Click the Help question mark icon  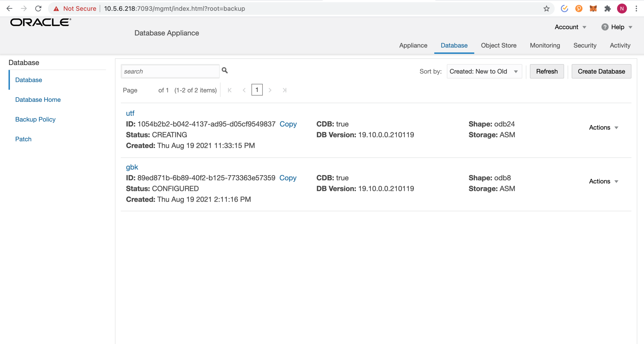605,27
